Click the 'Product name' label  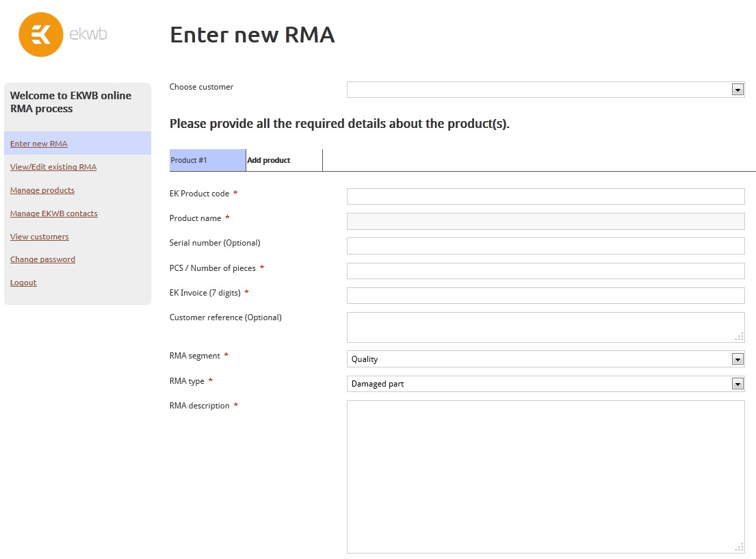point(195,218)
